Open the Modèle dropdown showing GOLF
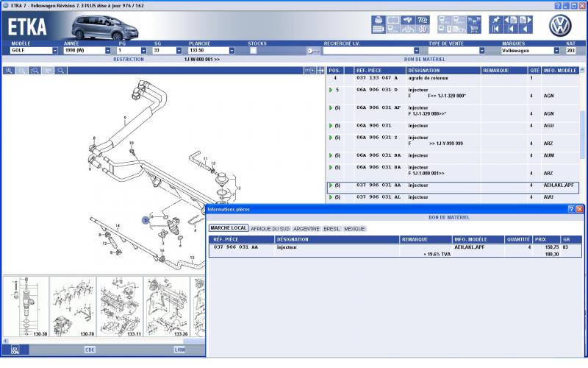Screen dimensions: 588x368 pyautogui.click(x=55, y=51)
